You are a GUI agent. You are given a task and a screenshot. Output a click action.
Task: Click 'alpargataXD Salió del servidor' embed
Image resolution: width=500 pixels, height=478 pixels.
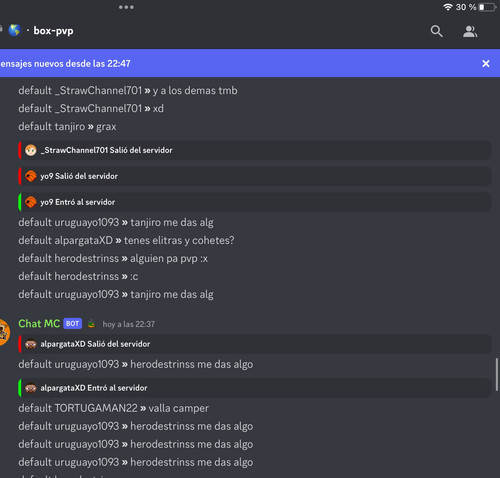pos(255,344)
